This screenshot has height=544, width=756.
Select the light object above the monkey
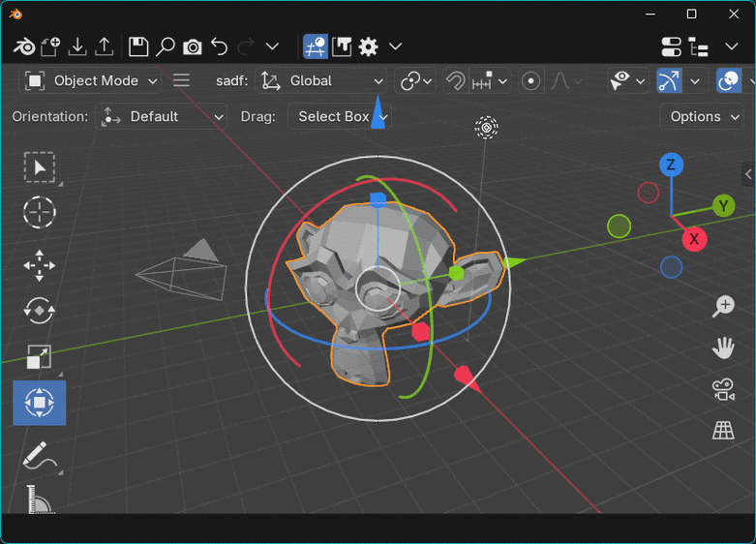pyautogui.click(x=487, y=128)
